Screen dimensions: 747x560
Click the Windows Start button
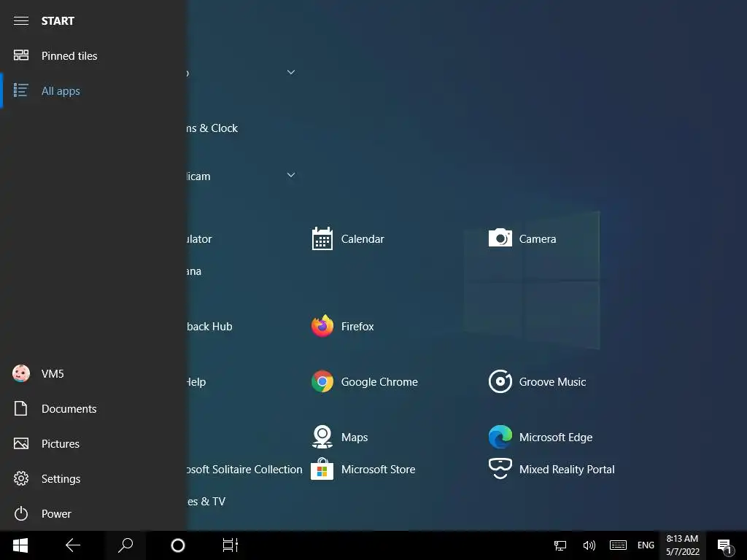[20, 545]
